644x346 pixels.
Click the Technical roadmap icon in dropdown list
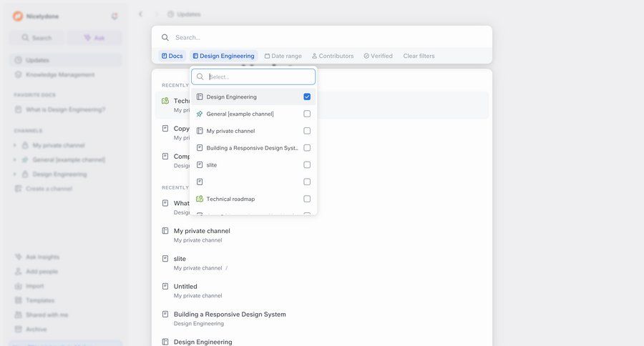(200, 199)
